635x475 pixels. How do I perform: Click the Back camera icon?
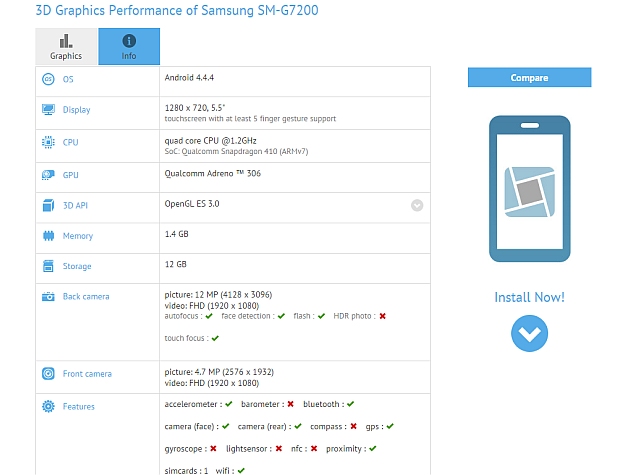(48, 297)
